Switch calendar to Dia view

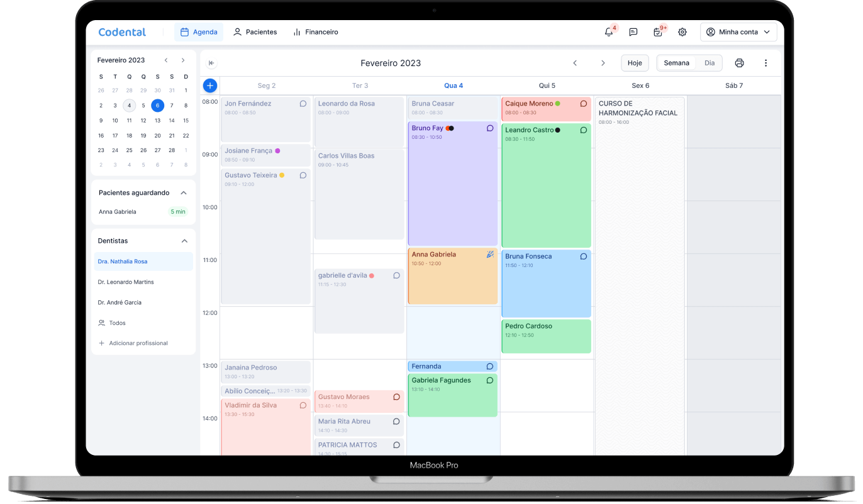click(710, 63)
